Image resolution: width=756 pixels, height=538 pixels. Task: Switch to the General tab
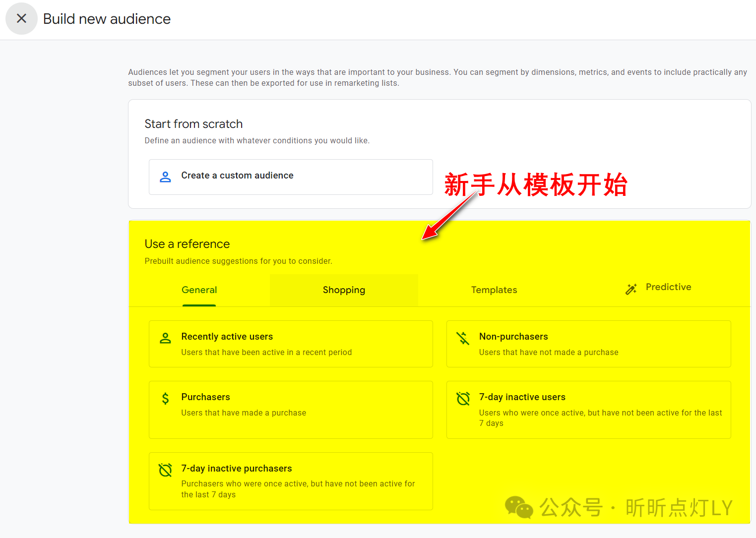pyautogui.click(x=199, y=290)
